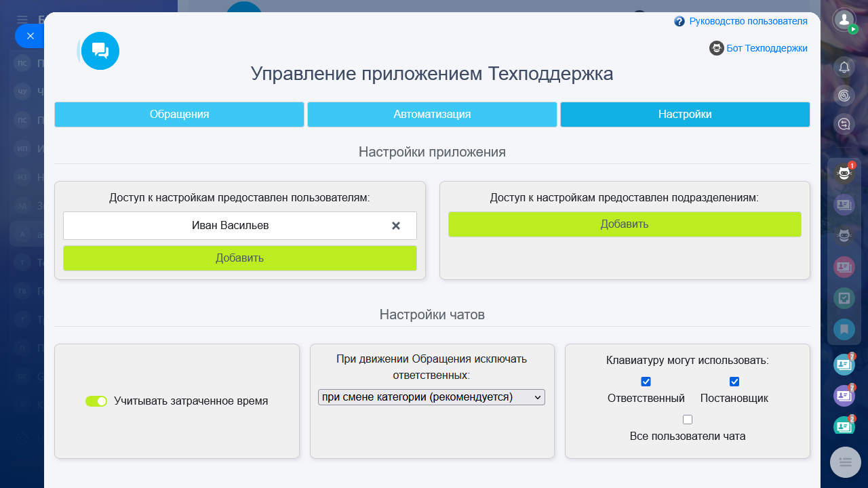Open the pink contact card chat
The width and height of the screenshot is (868, 488).
tap(844, 267)
